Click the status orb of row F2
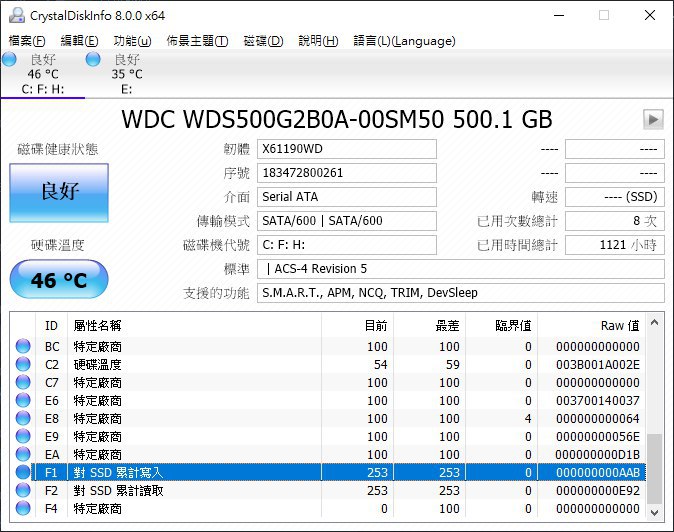Image resolution: width=674 pixels, height=532 pixels. tap(23, 490)
